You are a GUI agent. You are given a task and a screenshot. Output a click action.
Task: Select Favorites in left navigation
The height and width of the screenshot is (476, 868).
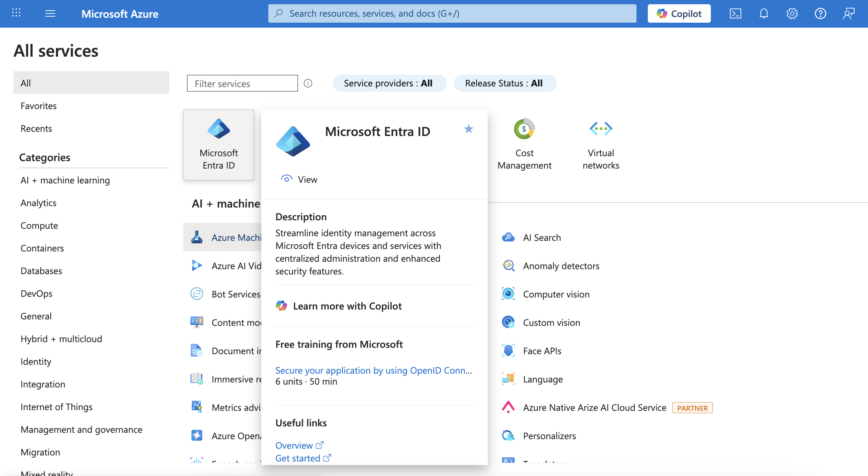(x=39, y=106)
